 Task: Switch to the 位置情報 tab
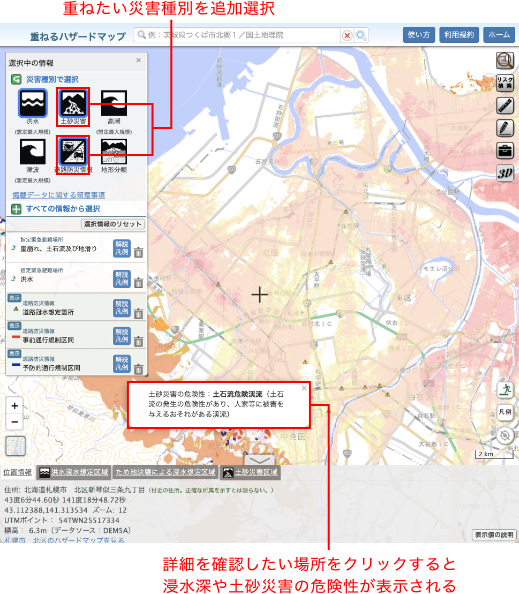(x=17, y=472)
